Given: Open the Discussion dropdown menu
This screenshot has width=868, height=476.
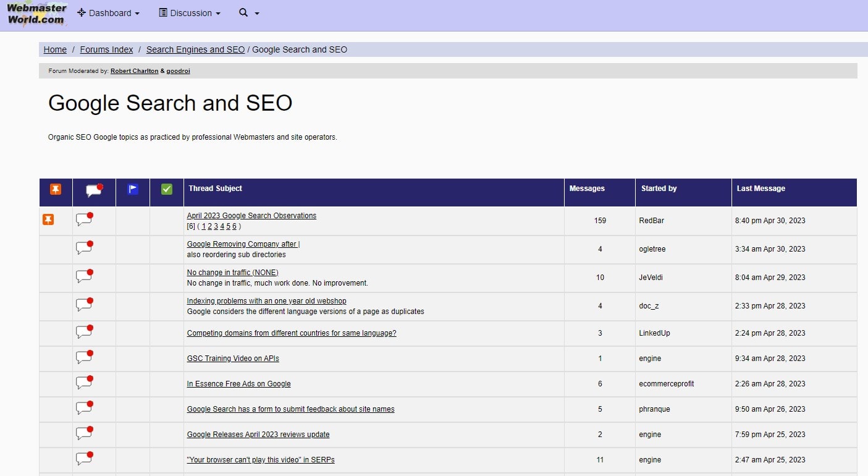Looking at the screenshot, I should [x=190, y=13].
